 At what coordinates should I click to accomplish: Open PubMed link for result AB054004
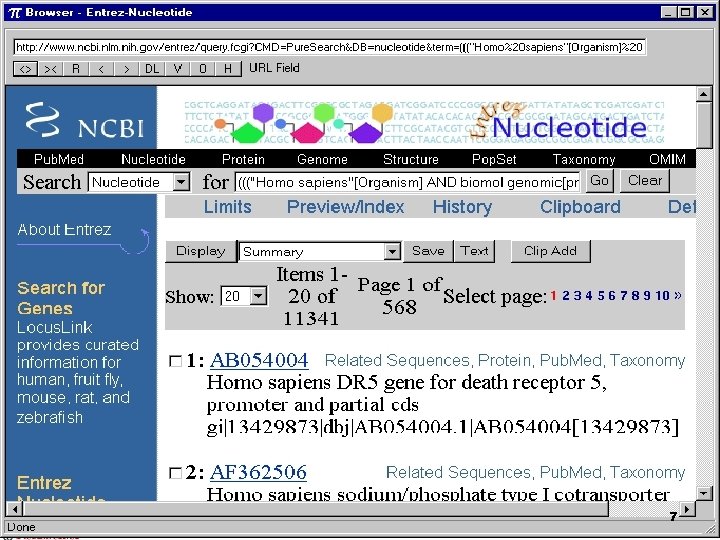pos(571,360)
